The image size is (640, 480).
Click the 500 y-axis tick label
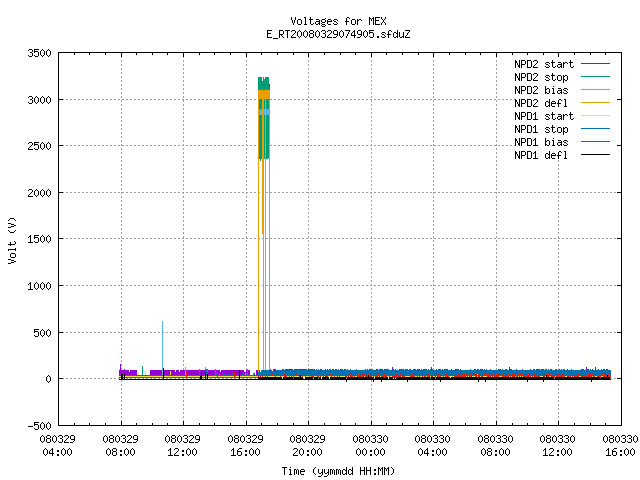coord(42,333)
